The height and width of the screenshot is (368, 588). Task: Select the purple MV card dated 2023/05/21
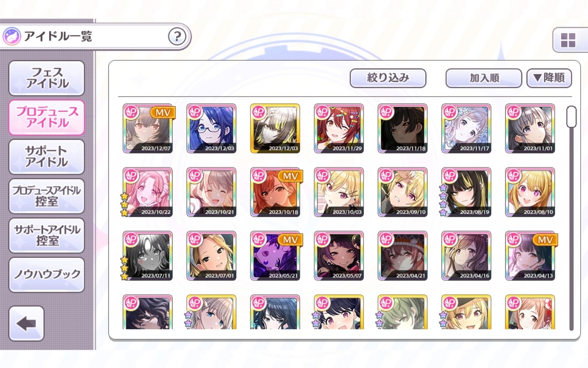coord(275,256)
